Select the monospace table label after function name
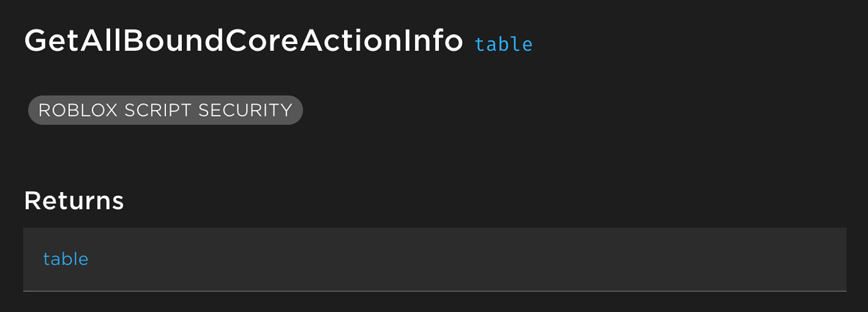 pos(503,45)
